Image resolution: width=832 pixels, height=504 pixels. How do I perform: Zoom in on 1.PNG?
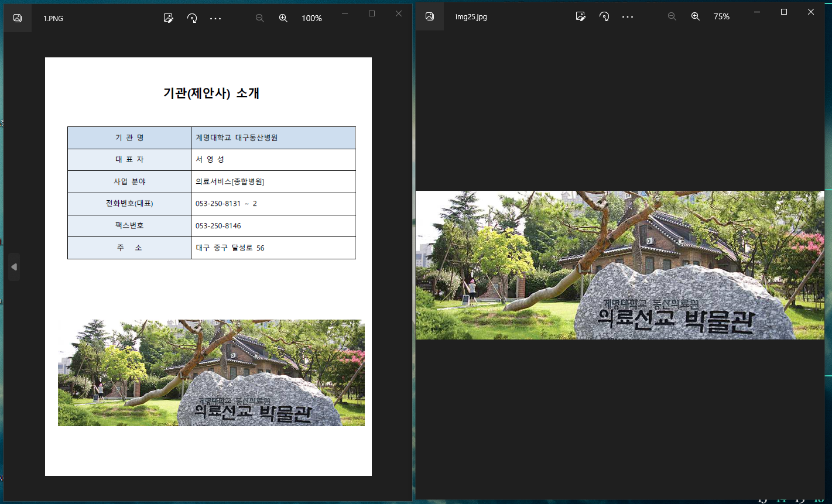point(283,18)
